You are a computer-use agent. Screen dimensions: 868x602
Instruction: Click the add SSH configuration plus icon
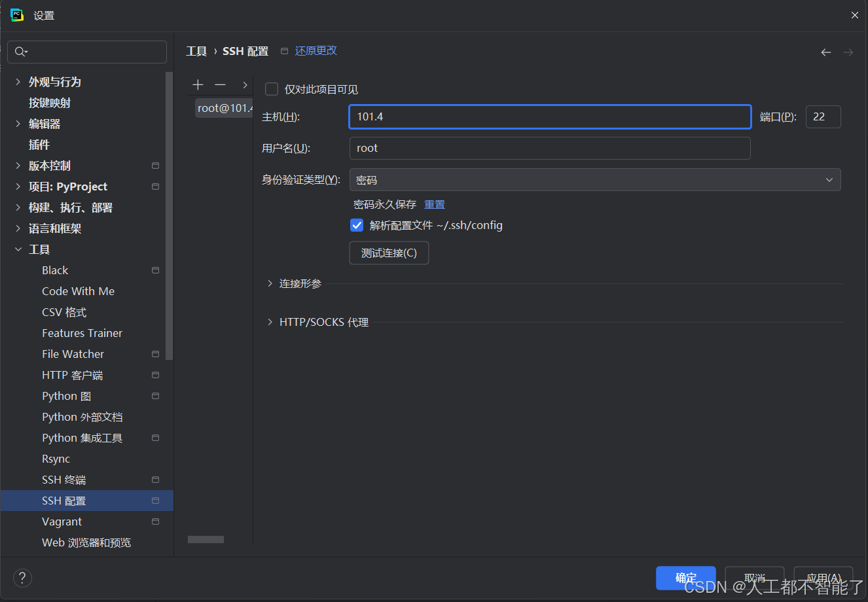pyautogui.click(x=198, y=85)
